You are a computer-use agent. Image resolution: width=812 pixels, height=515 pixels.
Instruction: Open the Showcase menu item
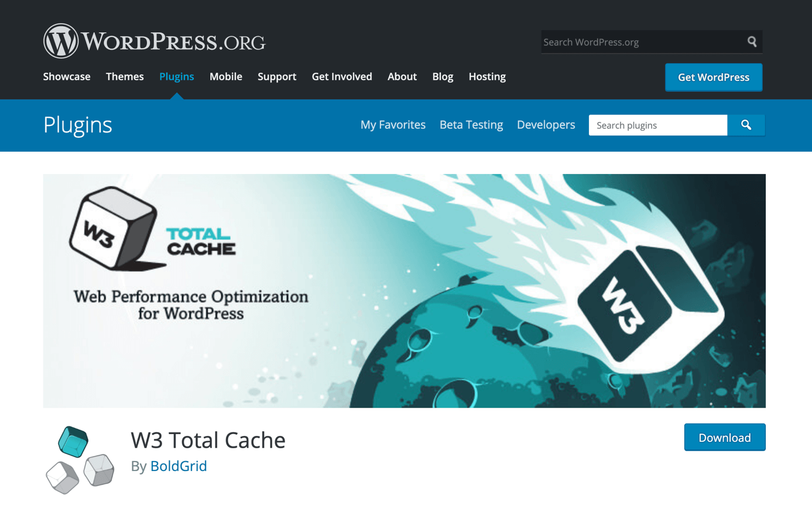click(67, 77)
